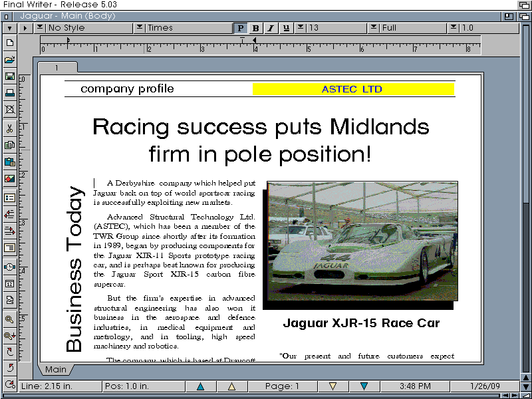Image resolution: width=532 pixels, height=399 pixels.
Task: Click the clockwise curved arrow icon
Action: tap(9, 352)
